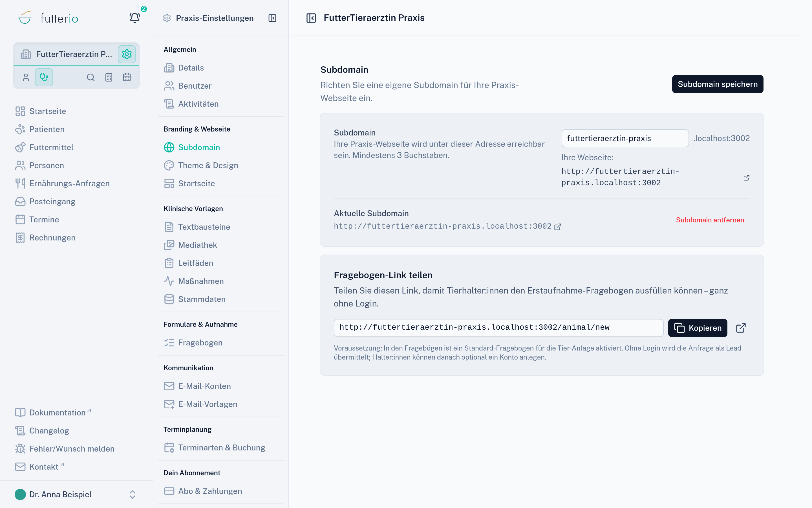
Task: Expand Dr. Anna Beispiel user menu
Action: 76,494
